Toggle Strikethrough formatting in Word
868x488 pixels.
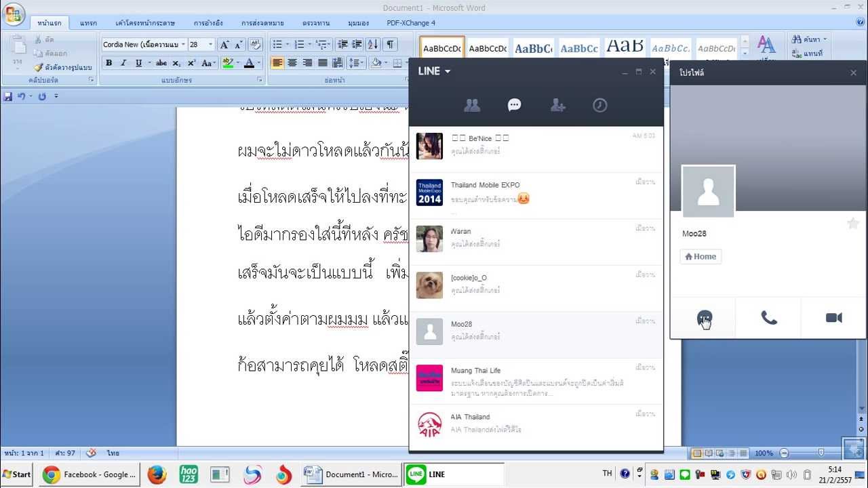click(x=161, y=63)
